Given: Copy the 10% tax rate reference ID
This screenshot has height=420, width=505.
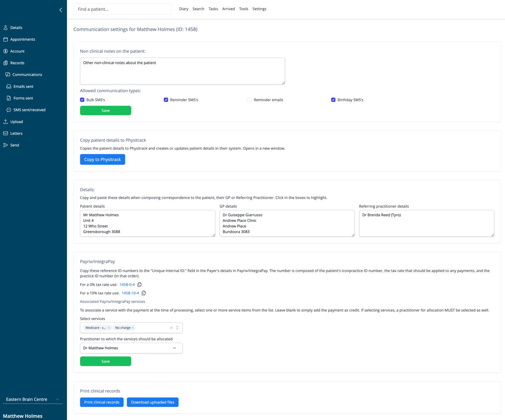Looking at the screenshot, I should coord(144,293).
